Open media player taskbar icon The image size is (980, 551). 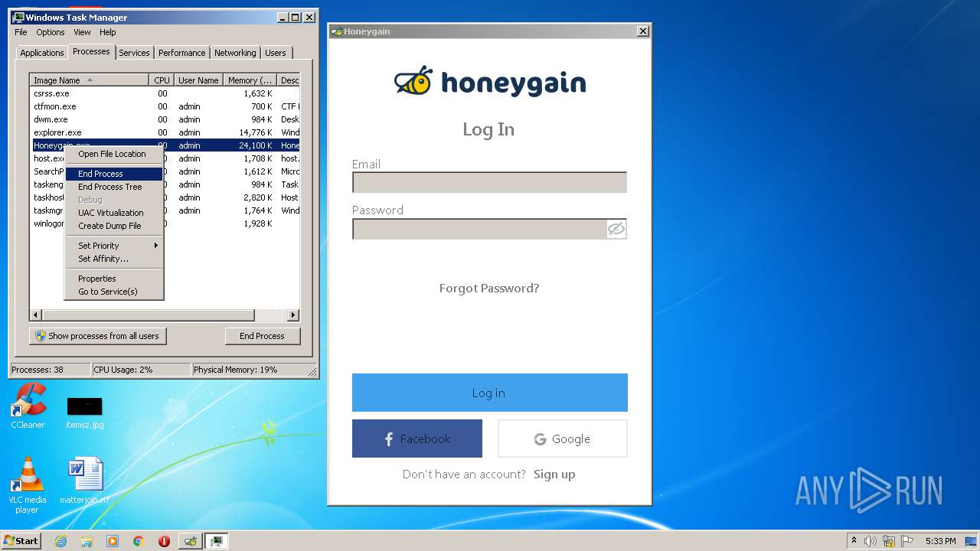click(x=113, y=541)
